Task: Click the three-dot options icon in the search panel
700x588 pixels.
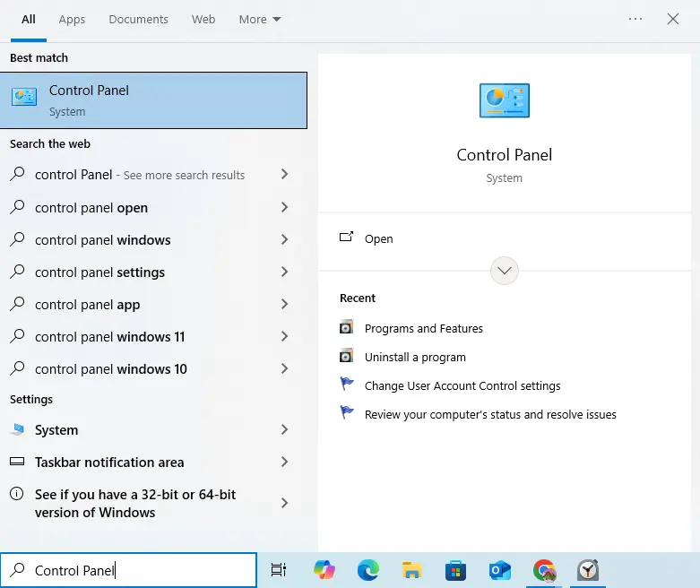Action: click(x=635, y=19)
